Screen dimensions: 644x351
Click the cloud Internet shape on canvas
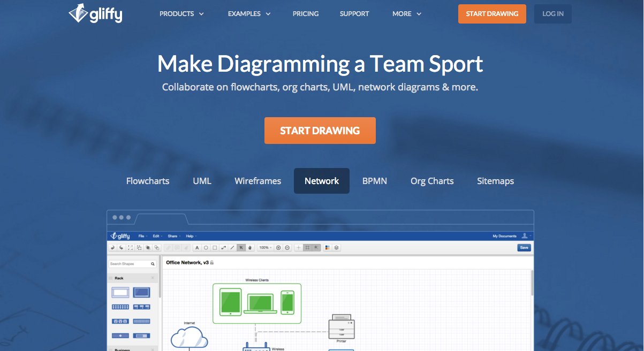click(190, 337)
